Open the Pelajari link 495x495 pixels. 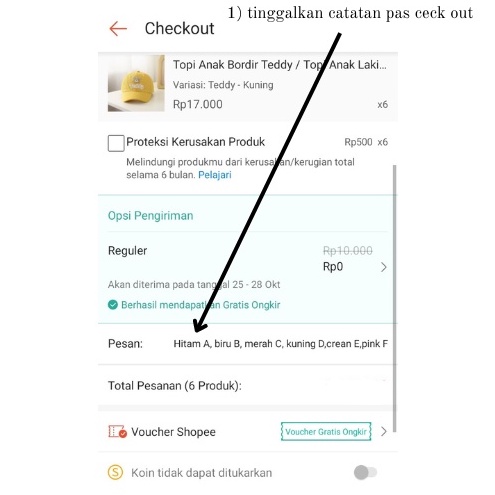215,175
